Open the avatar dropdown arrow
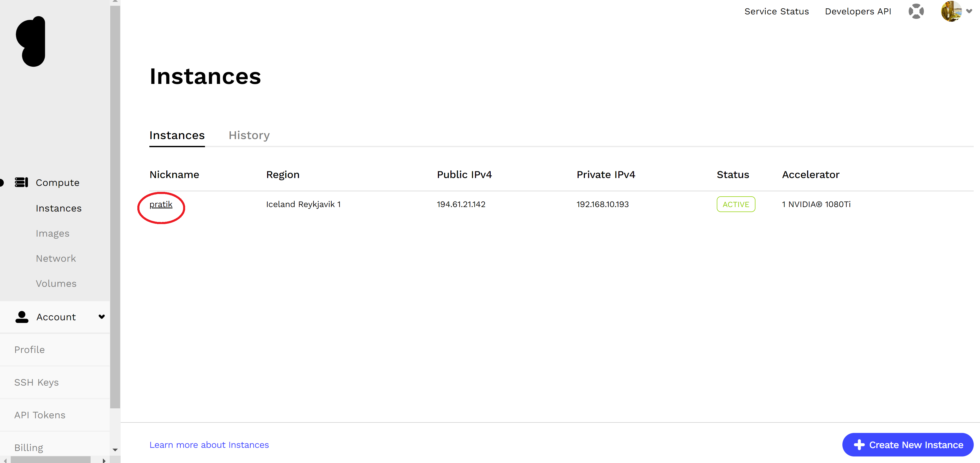Screen dimensions: 980x463 (x=969, y=11)
